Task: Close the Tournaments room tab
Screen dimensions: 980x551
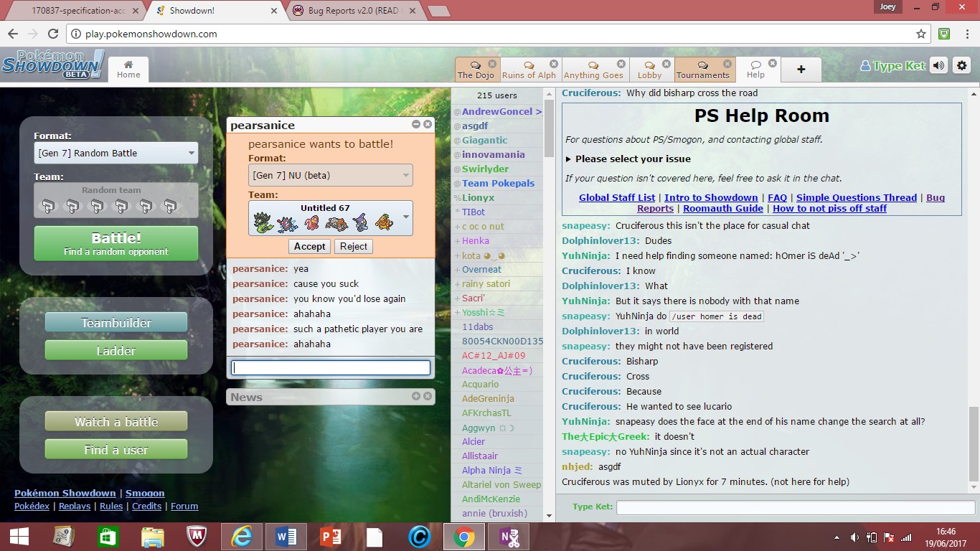Action: (x=727, y=64)
